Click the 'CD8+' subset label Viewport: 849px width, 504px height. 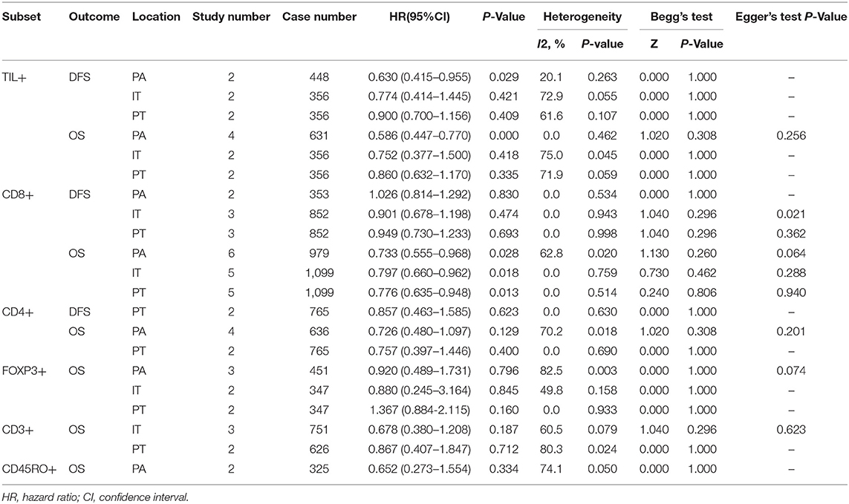point(18,195)
